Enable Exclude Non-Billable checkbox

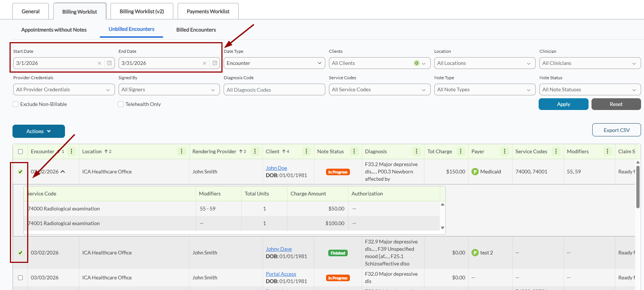click(16, 104)
